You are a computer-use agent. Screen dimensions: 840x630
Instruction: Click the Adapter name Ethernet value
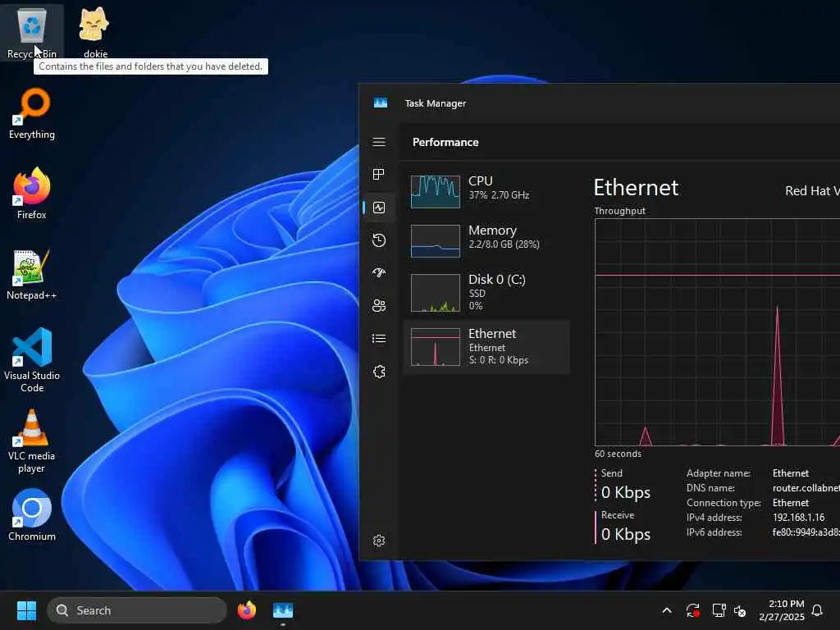pyautogui.click(x=790, y=473)
